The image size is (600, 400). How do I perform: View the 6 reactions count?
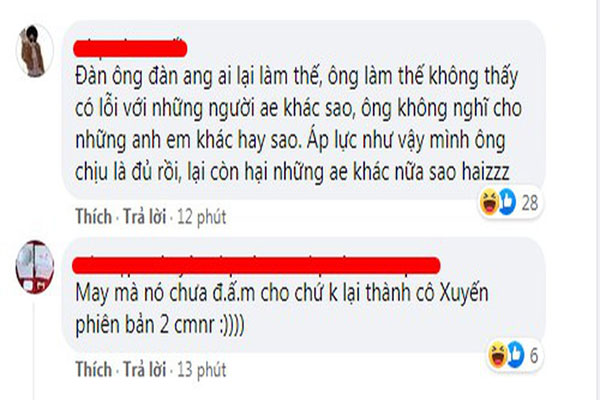pos(534,356)
